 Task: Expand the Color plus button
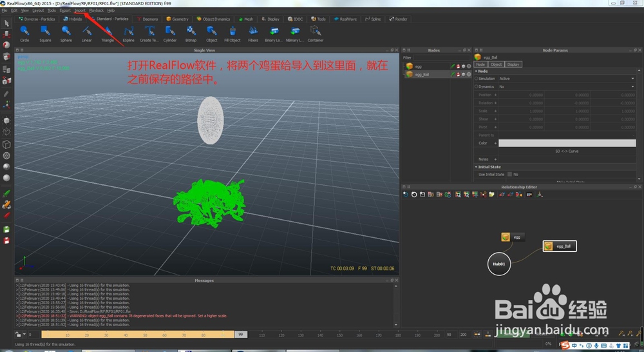pos(496,143)
